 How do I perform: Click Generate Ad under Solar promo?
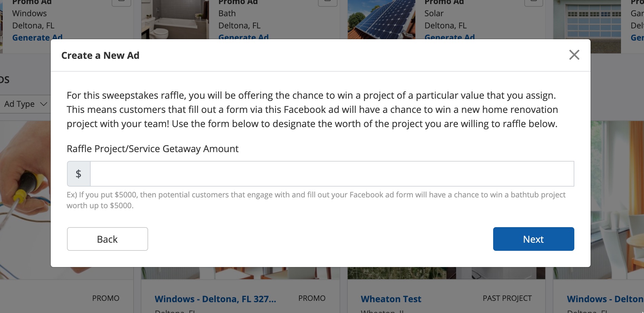[450, 37]
